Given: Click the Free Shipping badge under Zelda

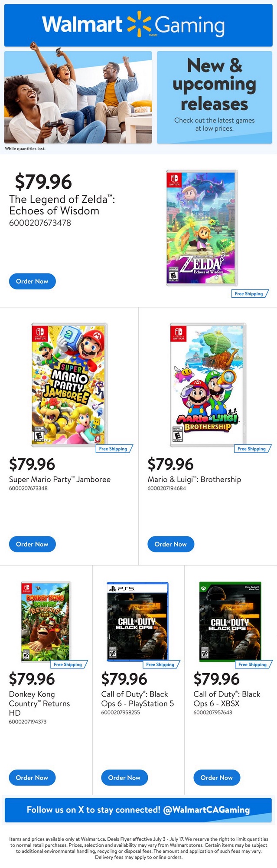Looking at the screenshot, I should [249, 294].
